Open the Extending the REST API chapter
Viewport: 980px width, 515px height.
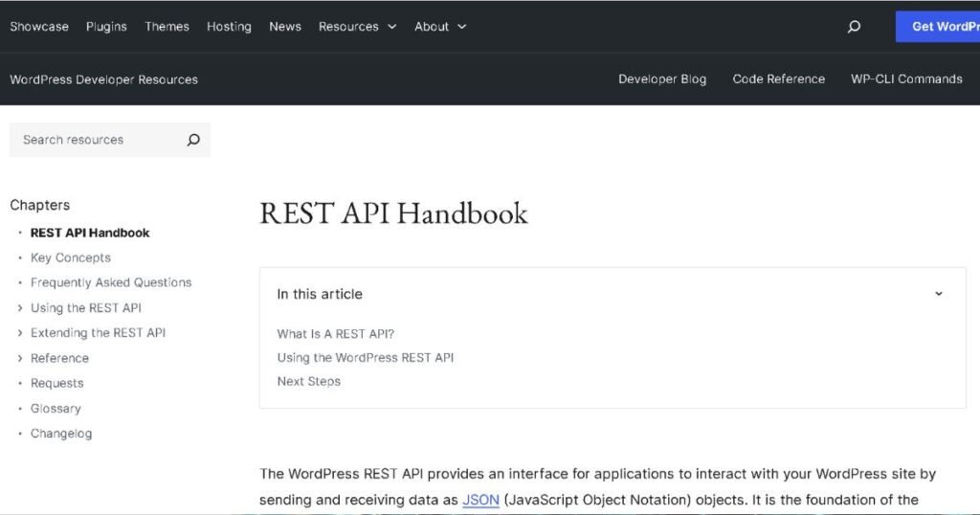coord(99,333)
